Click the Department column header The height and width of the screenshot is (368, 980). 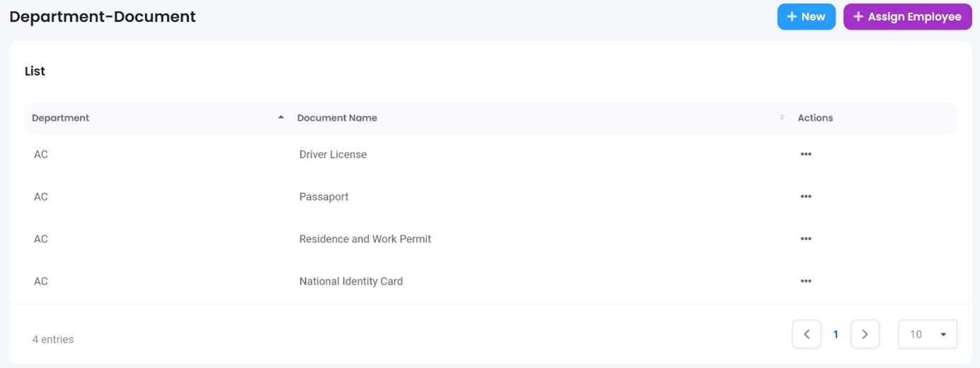pyautogui.click(x=61, y=118)
